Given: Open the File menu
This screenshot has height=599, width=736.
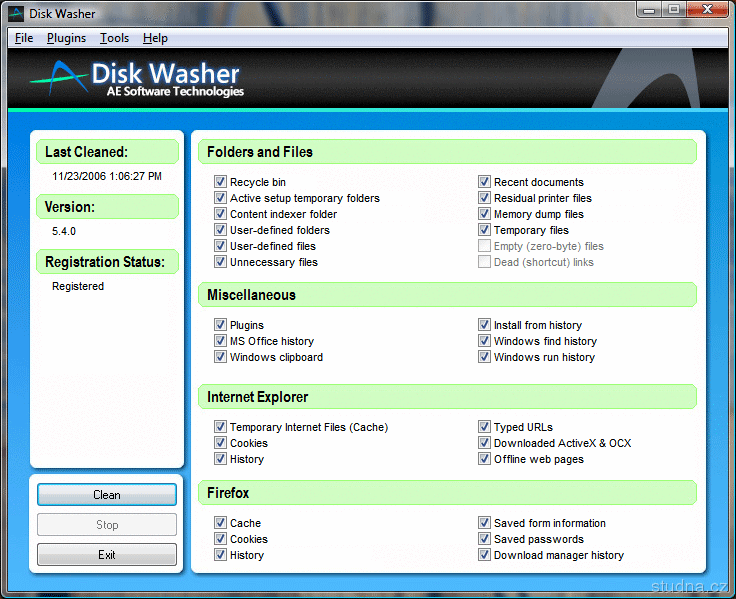Looking at the screenshot, I should (x=24, y=38).
